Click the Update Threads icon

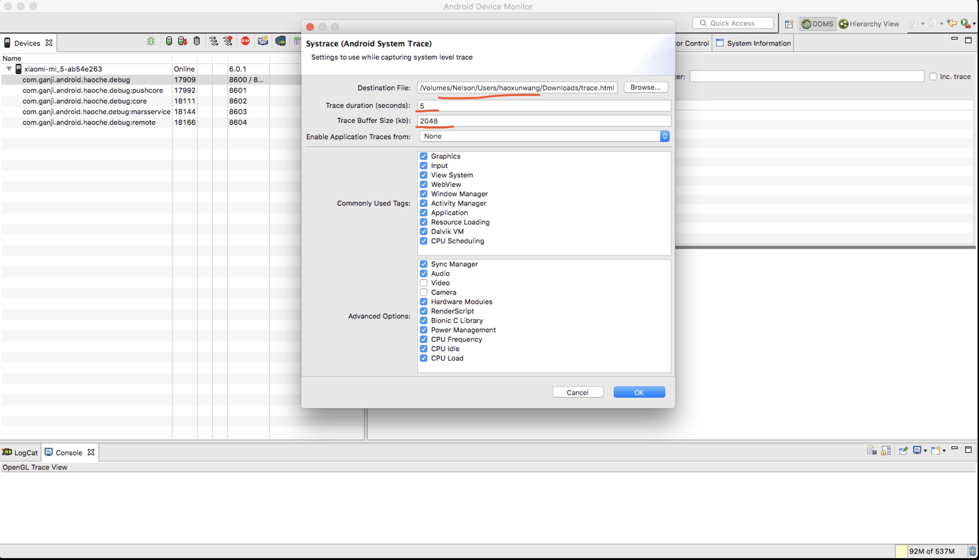(214, 41)
